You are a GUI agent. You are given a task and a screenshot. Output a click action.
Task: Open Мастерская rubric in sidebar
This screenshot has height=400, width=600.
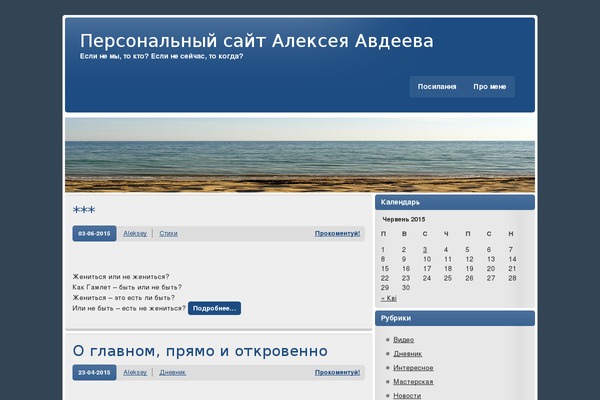pos(413,382)
